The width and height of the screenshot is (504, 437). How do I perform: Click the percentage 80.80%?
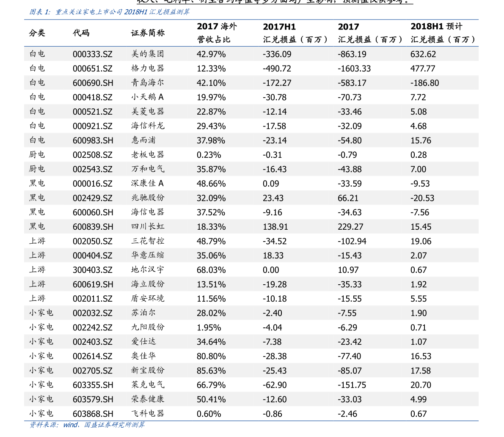pyautogui.click(x=211, y=356)
